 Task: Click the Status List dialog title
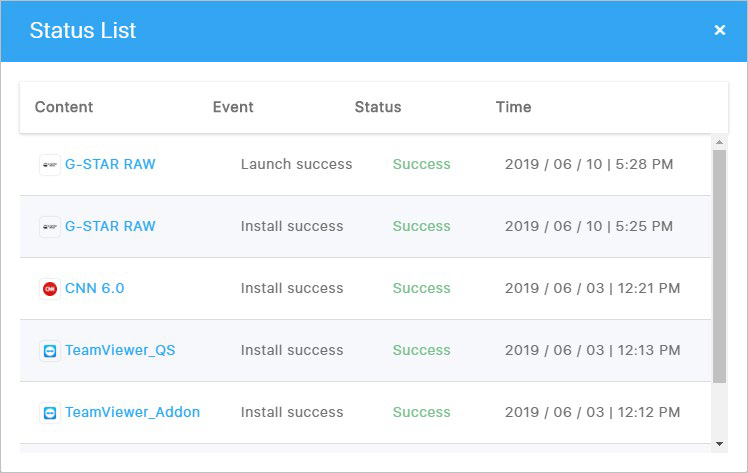click(x=83, y=31)
